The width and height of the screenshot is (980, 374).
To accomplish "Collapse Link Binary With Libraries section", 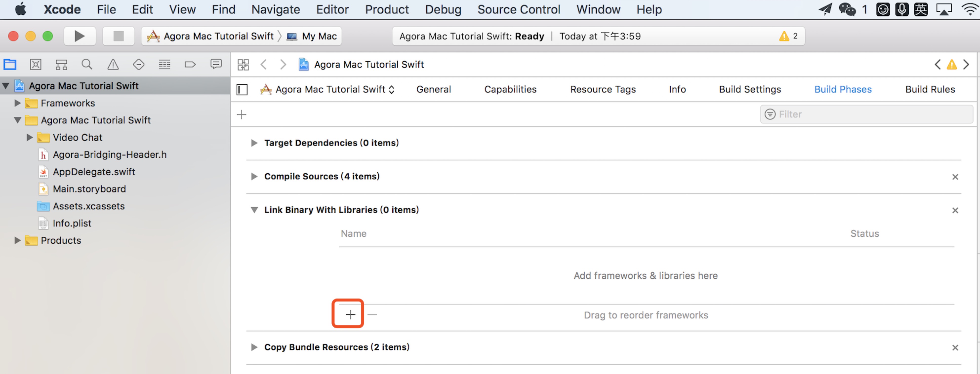I will click(x=254, y=210).
